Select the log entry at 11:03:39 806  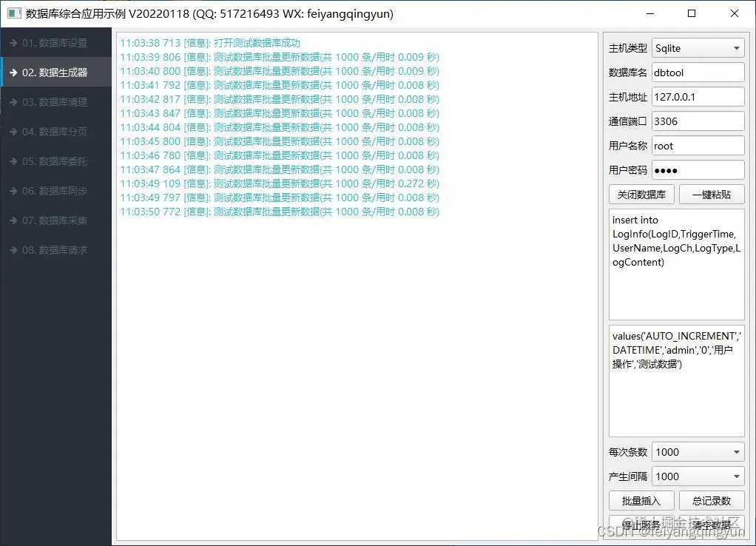click(280, 57)
